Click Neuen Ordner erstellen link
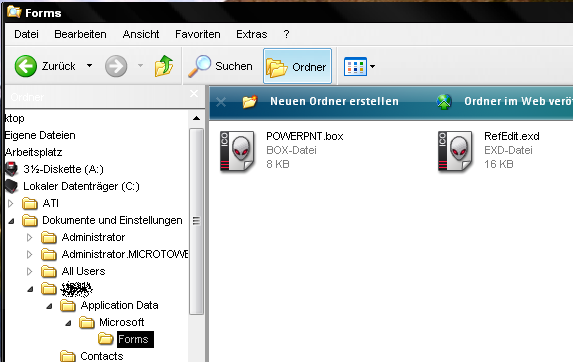Viewport: 573px width, 362px height. point(334,101)
